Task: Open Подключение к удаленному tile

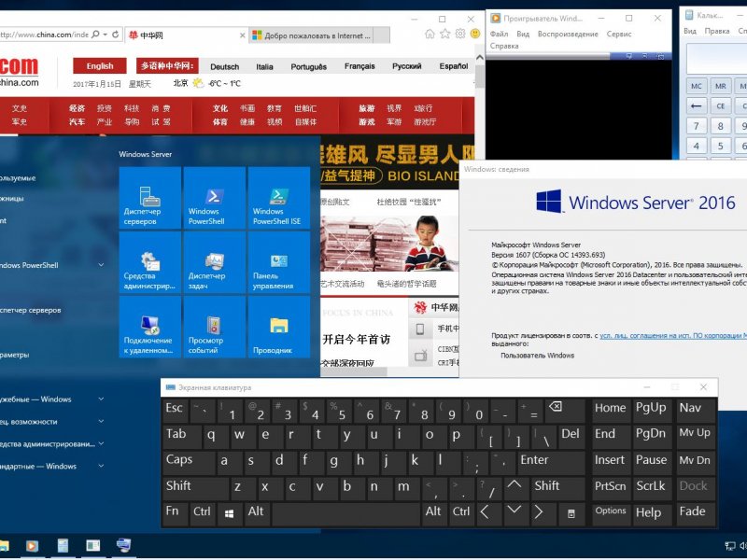Action: click(150, 328)
